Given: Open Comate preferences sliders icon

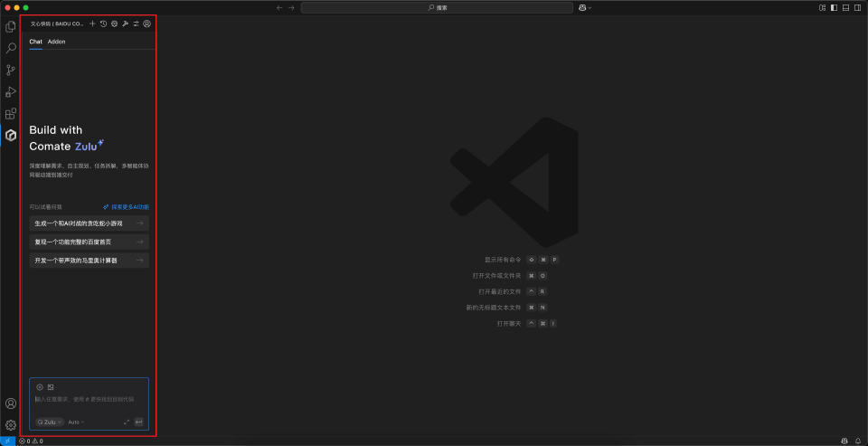Looking at the screenshot, I should [136, 24].
